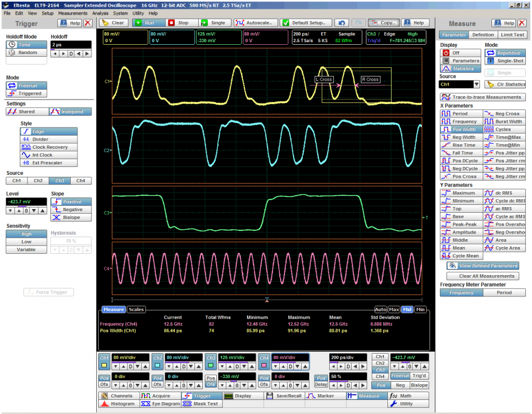Select the Rise Time measurement icon
This screenshot has height=414, width=532.
tap(446, 145)
